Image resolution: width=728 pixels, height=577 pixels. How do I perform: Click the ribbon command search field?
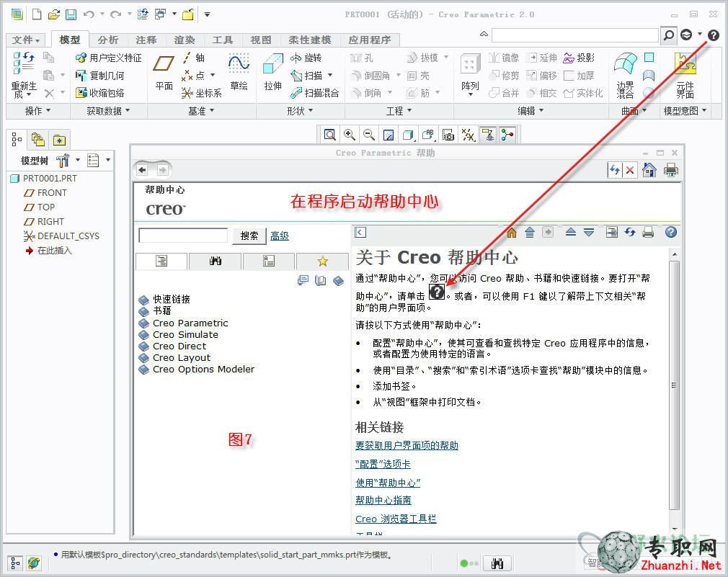tap(574, 35)
